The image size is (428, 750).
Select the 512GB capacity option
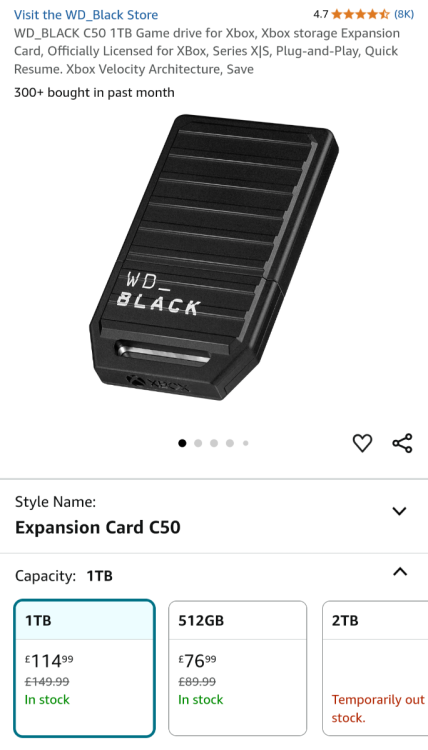[x=238, y=668]
